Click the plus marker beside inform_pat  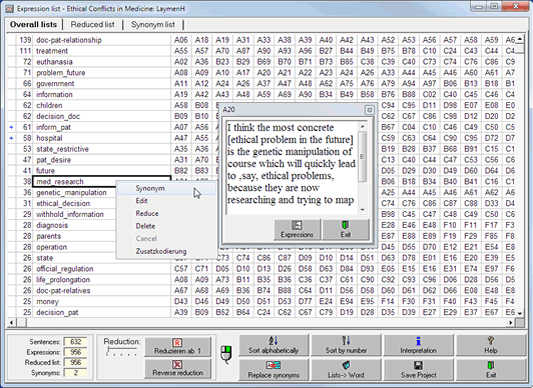point(11,127)
